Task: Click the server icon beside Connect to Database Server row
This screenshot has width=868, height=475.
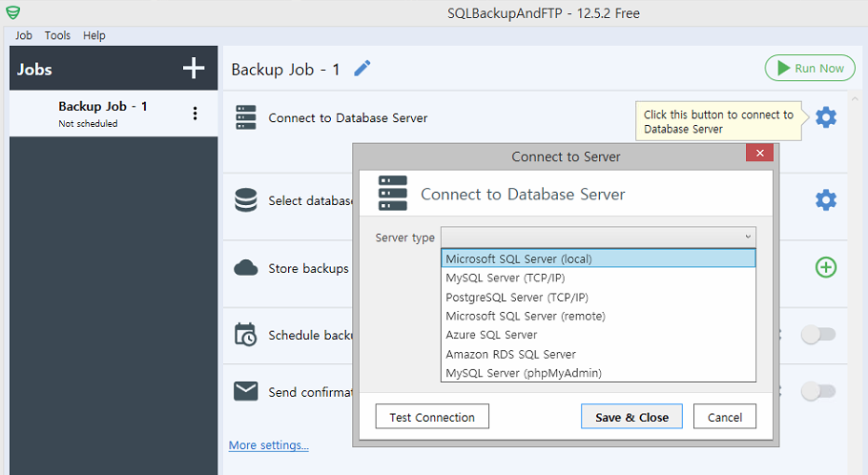Action: click(x=246, y=117)
